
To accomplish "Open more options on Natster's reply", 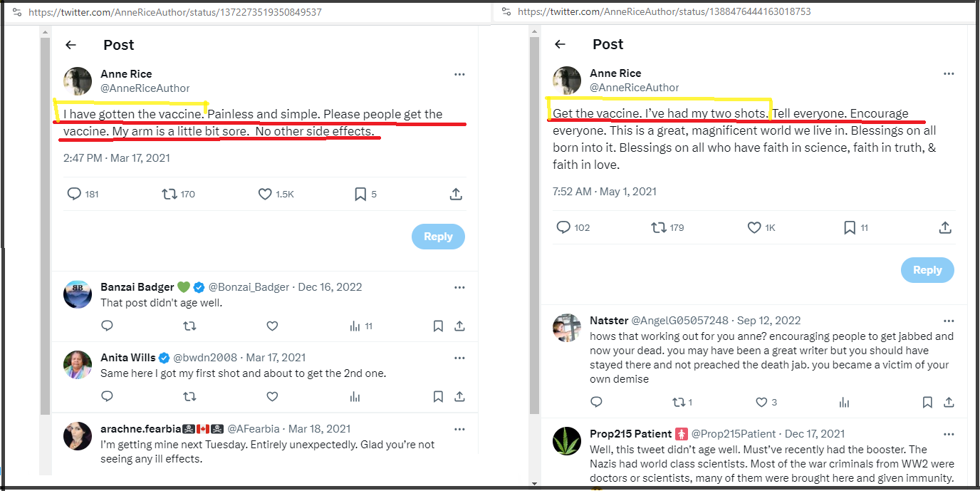I will coord(948,321).
